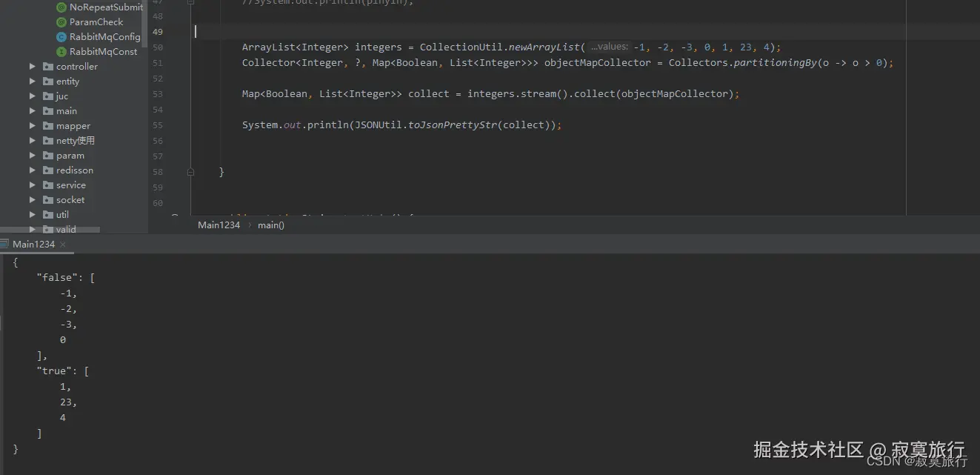980x475 pixels.
Task: Click the '...values:' parameter hint
Action: [x=609, y=47]
